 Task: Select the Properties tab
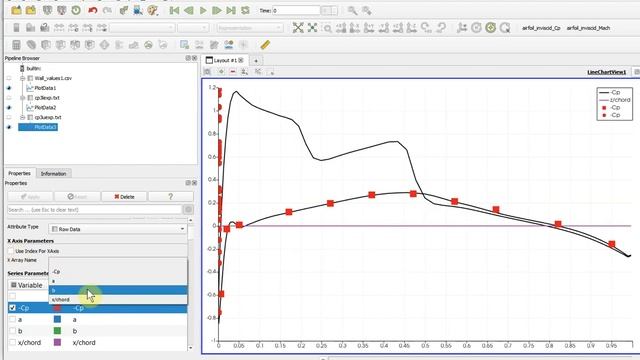point(20,173)
